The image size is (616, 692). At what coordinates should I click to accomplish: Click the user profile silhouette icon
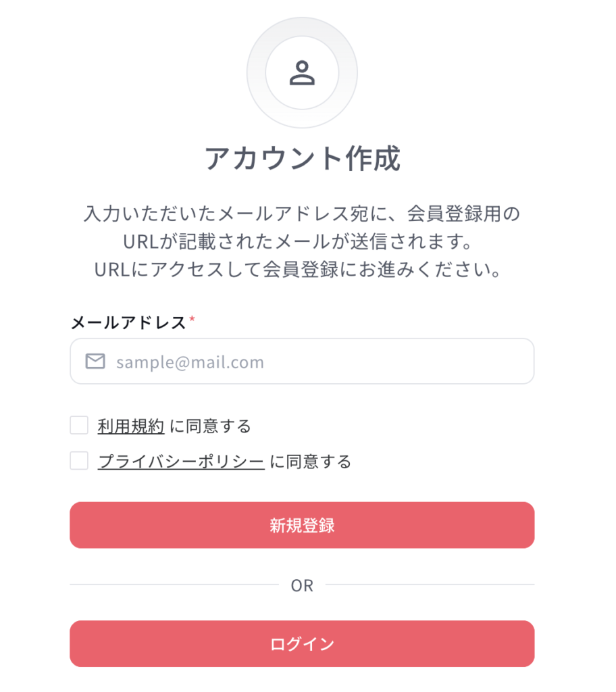tap(302, 73)
